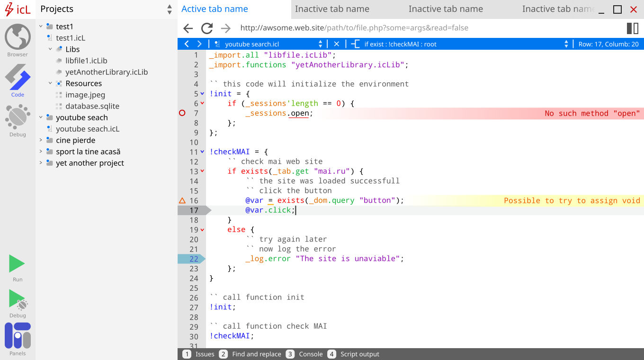Collapse the Resources folder
644x360 pixels.
coord(50,83)
